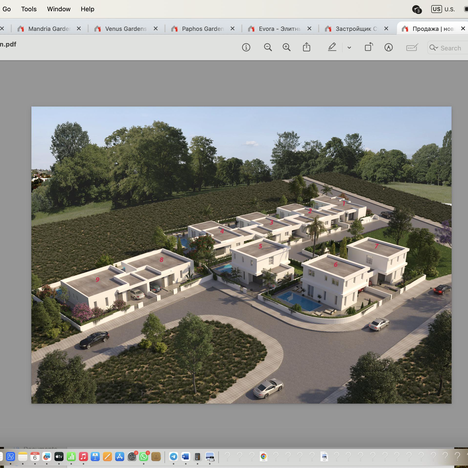
Task: Open Music from the Dock
Action: (x=83, y=457)
